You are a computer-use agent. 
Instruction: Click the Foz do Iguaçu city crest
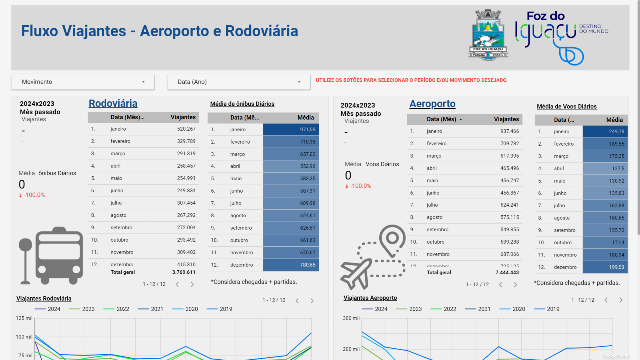pos(488,35)
